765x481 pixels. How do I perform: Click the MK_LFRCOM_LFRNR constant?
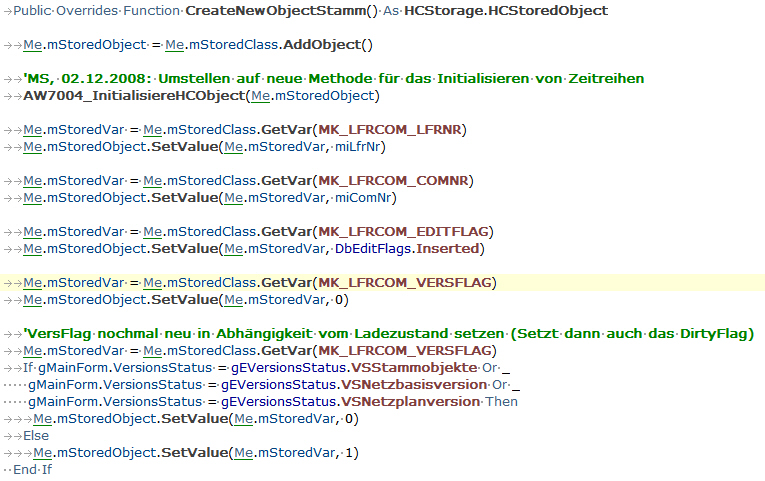[x=390, y=130]
